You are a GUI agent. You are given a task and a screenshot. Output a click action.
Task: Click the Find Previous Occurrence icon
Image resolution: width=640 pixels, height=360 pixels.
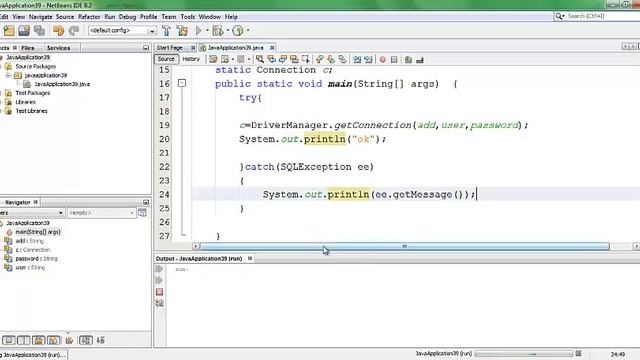[x=271, y=60]
